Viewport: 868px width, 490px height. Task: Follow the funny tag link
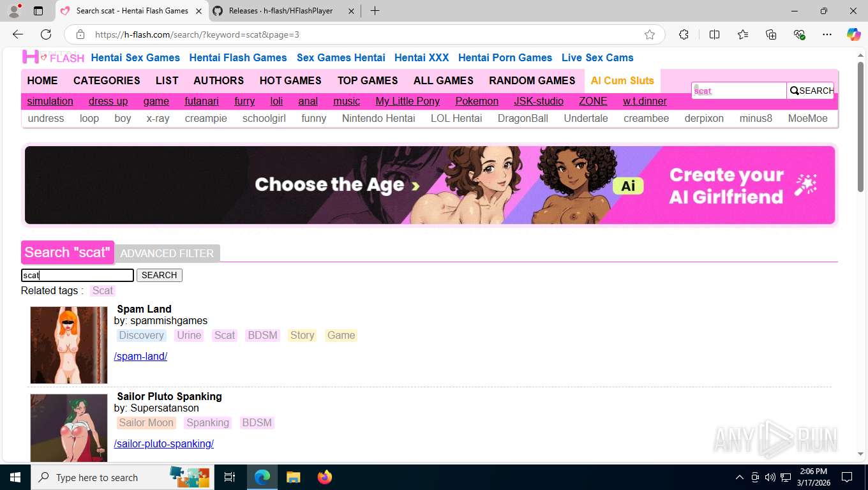[313, 118]
